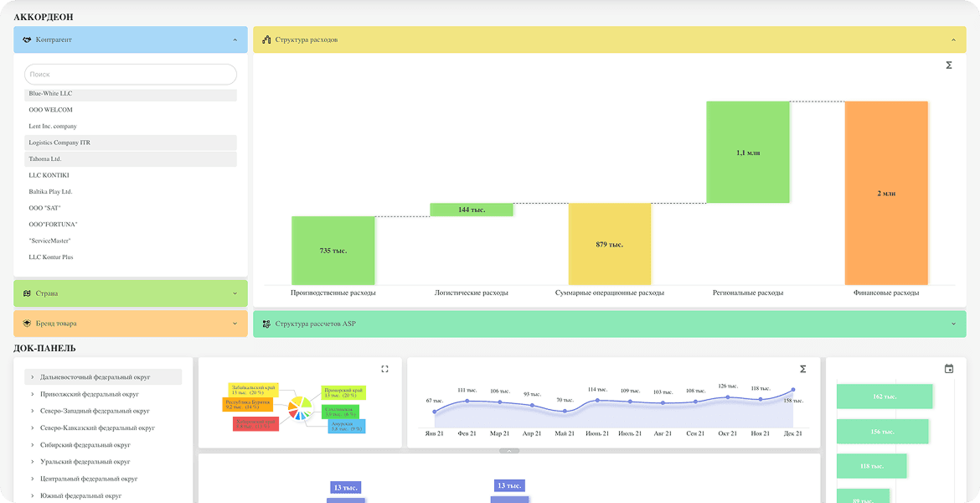Expand Уральский федеральный округ tree node
The image size is (980, 503).
click(33, 462)
